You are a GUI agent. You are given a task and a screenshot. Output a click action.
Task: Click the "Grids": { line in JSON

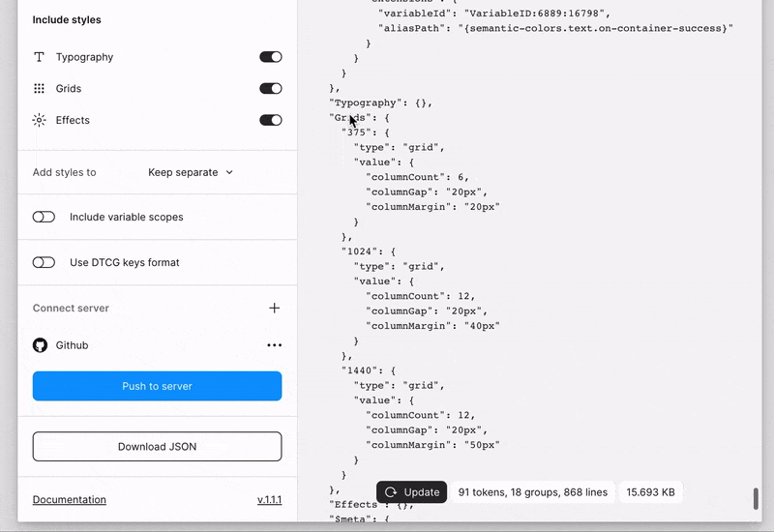[x=359, y=117]
